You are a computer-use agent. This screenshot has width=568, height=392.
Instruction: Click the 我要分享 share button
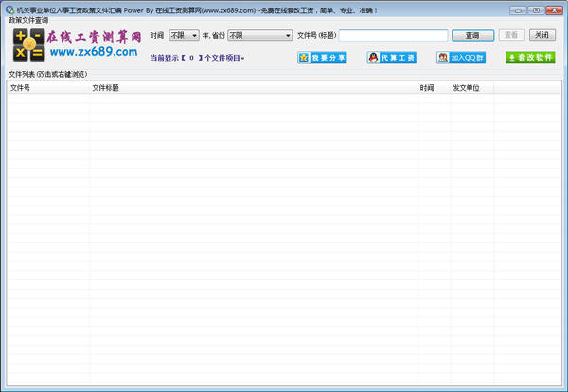(x=322, y=58)
